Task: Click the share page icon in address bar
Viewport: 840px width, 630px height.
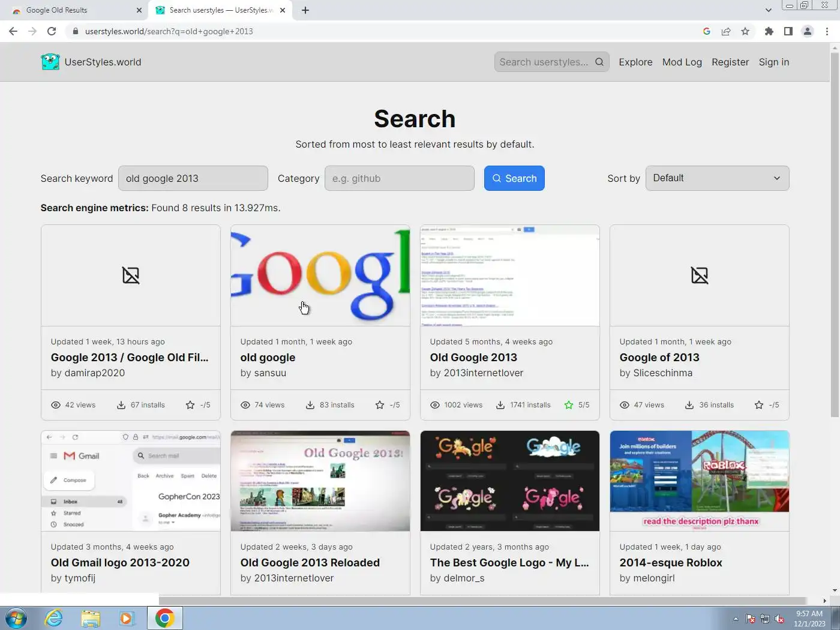Action: click(x=726, y=31)
